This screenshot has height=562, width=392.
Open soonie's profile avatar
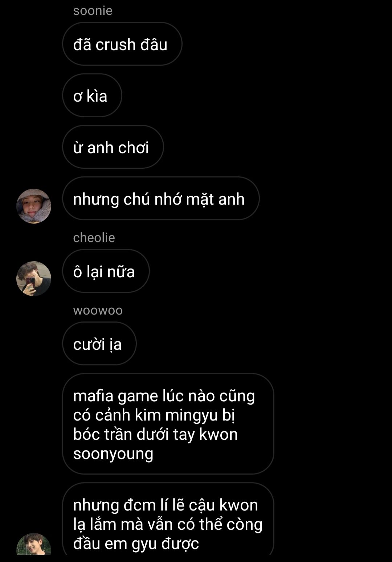click(34, 206)
